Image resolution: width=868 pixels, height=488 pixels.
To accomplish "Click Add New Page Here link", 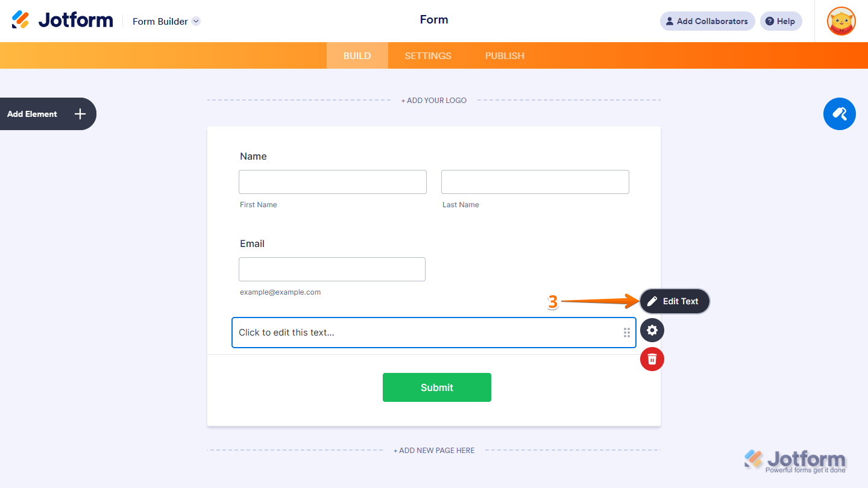I will (x=434, y=450).
